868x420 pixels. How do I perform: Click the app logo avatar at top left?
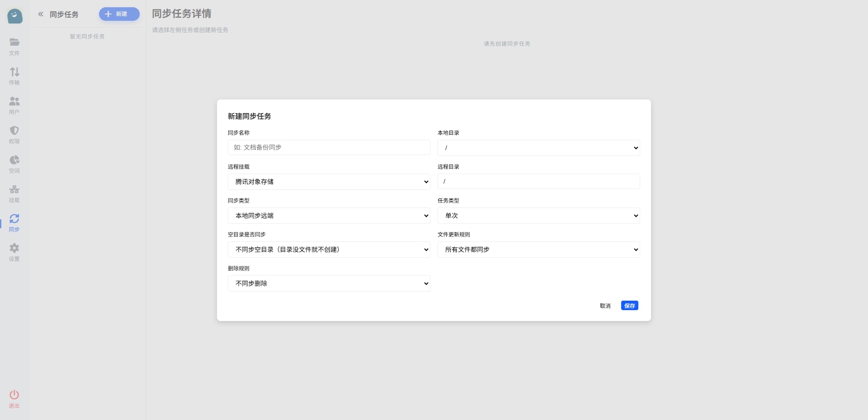click(15, 16)
